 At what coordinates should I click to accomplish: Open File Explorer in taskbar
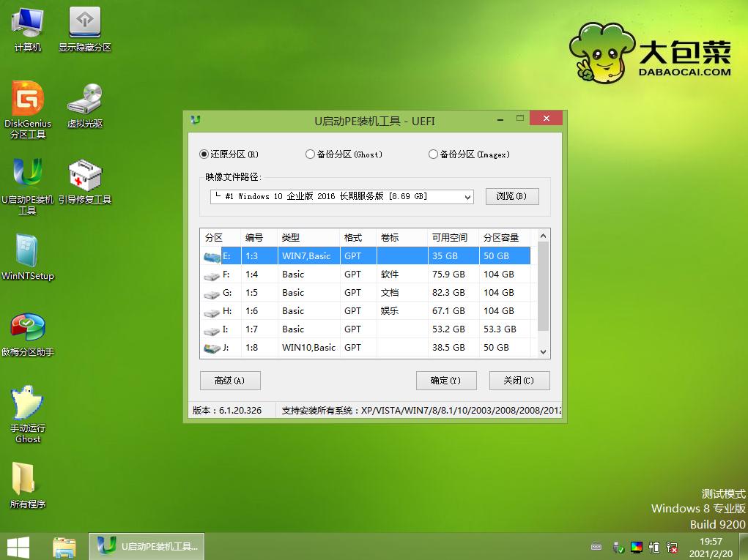64,547
